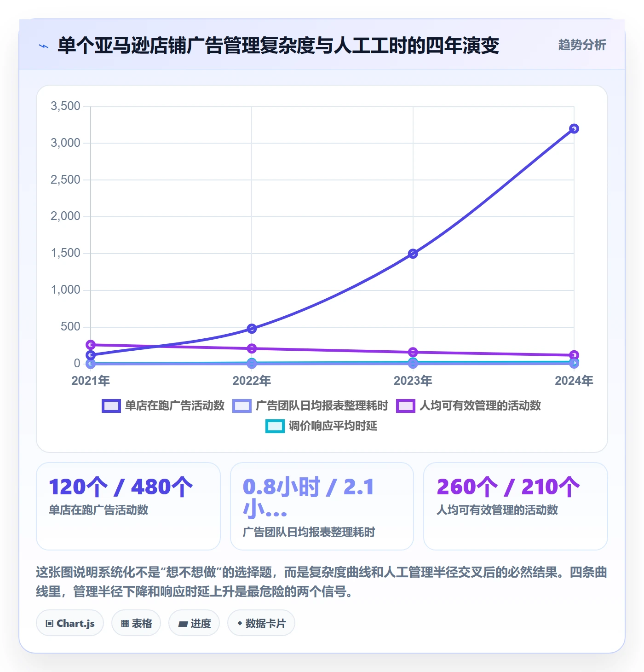Select the 表格 tag chip

coord(136,623)
